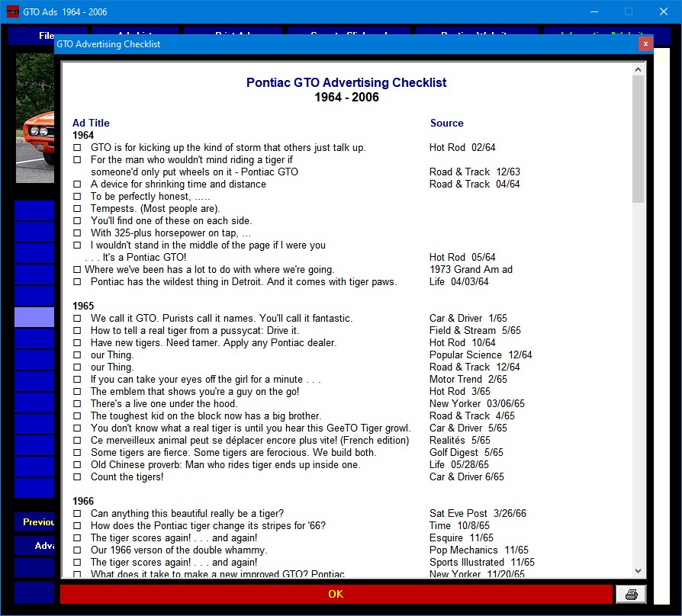Click the checklist scrollbar down arrow
Screen dimensions: 682x616
[x=638, y=571]
